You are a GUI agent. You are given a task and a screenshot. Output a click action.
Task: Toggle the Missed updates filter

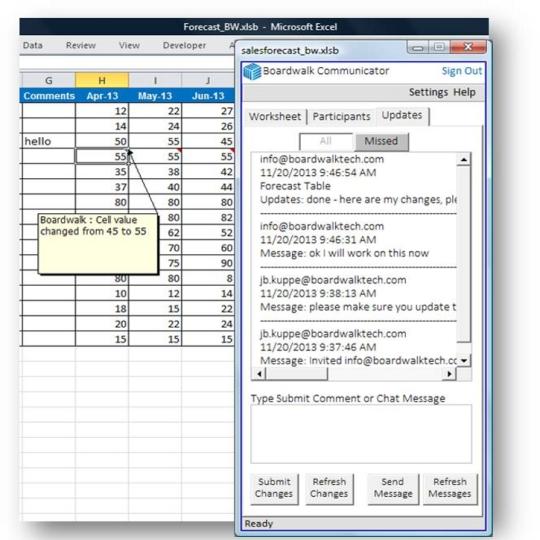tap(381, 141)
